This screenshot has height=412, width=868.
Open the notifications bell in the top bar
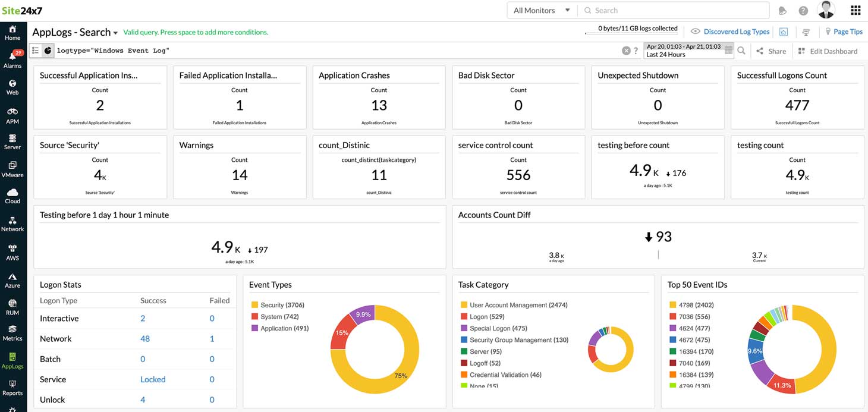(x=782, y=10)
